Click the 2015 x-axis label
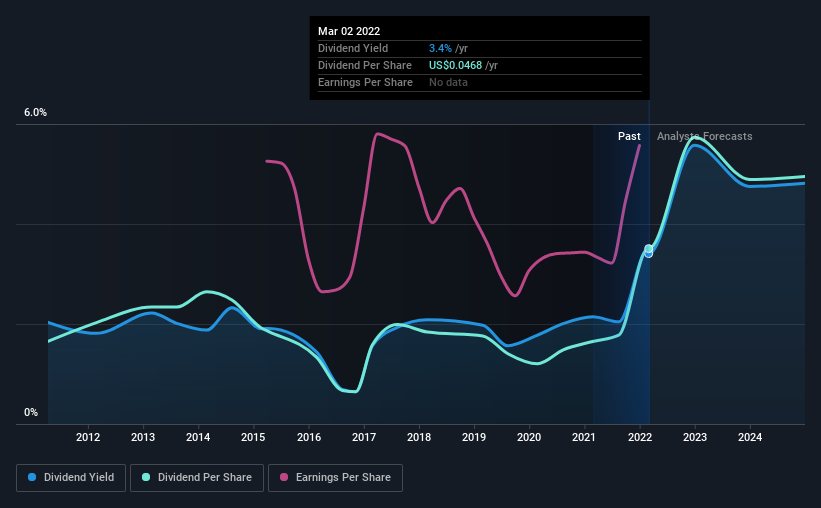The height and width of the screenshot is (508, 821). [x=253, y=437]
